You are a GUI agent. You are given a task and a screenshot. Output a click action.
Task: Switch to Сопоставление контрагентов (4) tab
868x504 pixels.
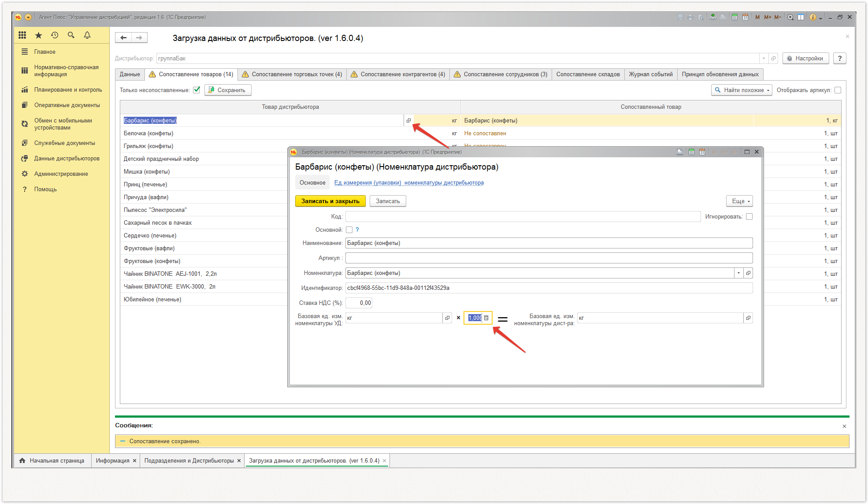coord(398,74)
